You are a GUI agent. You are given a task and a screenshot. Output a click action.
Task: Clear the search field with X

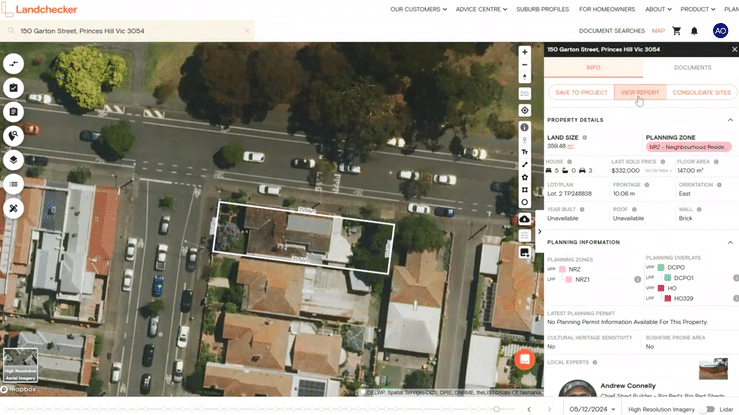[246, 31]
